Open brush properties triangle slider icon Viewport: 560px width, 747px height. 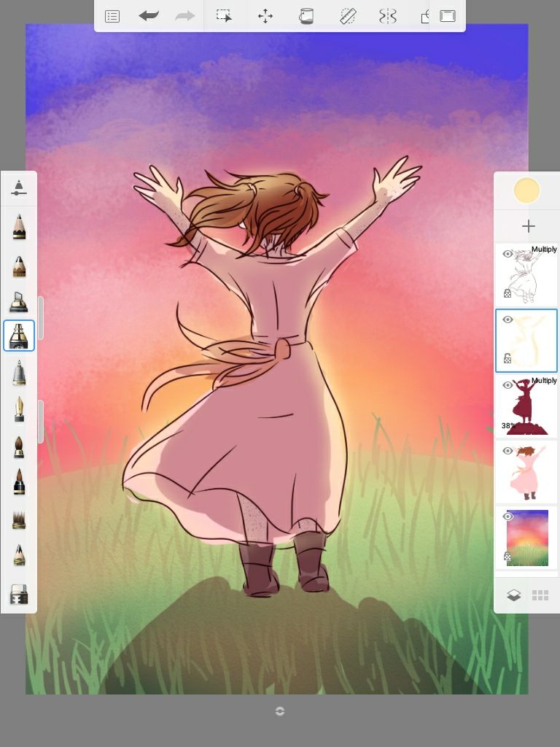(x=18, y=187)
